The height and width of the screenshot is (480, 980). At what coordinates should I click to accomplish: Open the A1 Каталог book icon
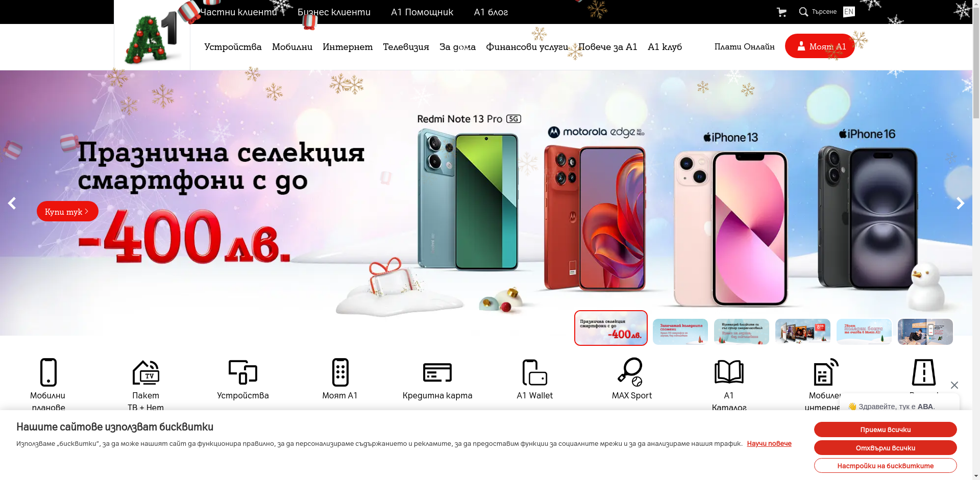(x=729, y=372)
